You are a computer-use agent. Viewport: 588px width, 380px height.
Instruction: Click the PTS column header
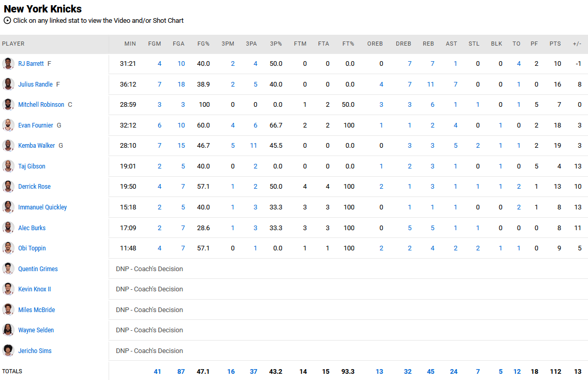pyautogui.click(x=555, y=44)
